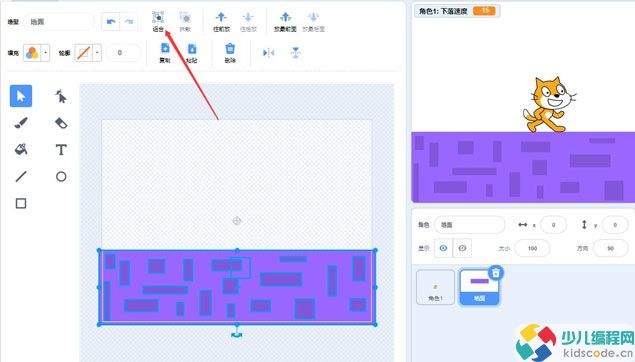Viewport: 635px width, 362px height.
Task: Undo the last costume edit
Action: pyautogui.click(x=111, y=22)
